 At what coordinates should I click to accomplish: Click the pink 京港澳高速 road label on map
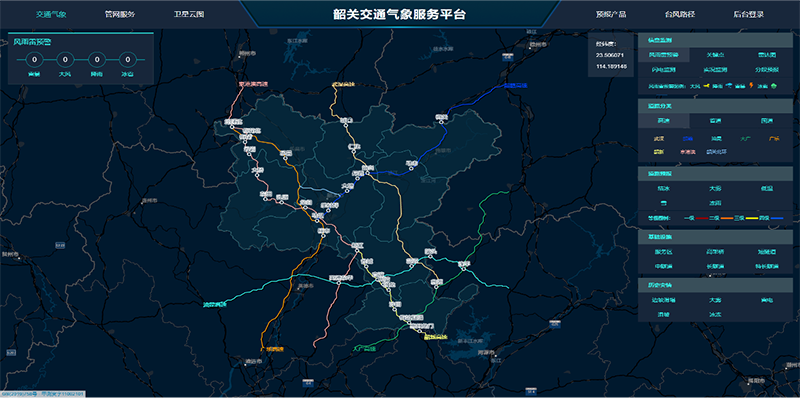253,84
